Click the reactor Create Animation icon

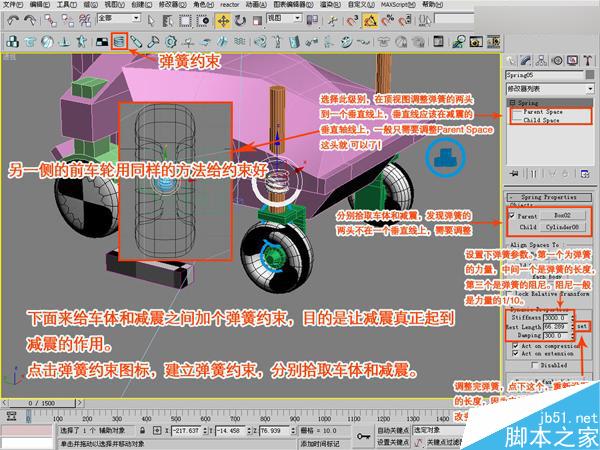pos(494,41)
